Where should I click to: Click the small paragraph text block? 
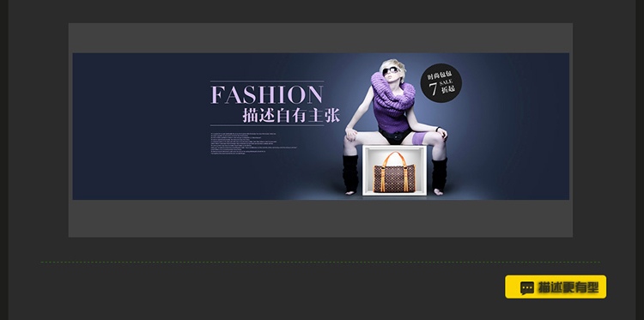(253, 143)
